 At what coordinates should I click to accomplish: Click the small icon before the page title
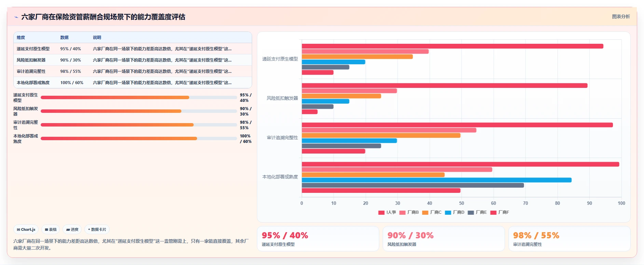(x=16, y=17)
